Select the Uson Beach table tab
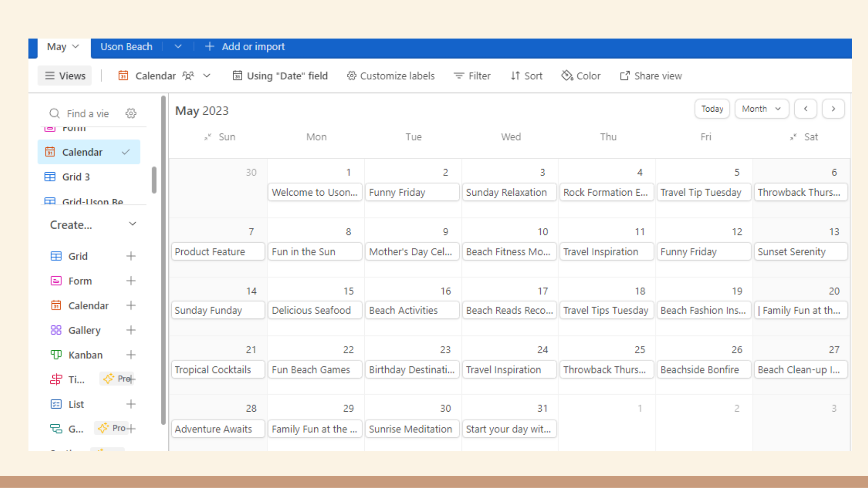Screen dimensions: 868x488 [x=126, y=47]
